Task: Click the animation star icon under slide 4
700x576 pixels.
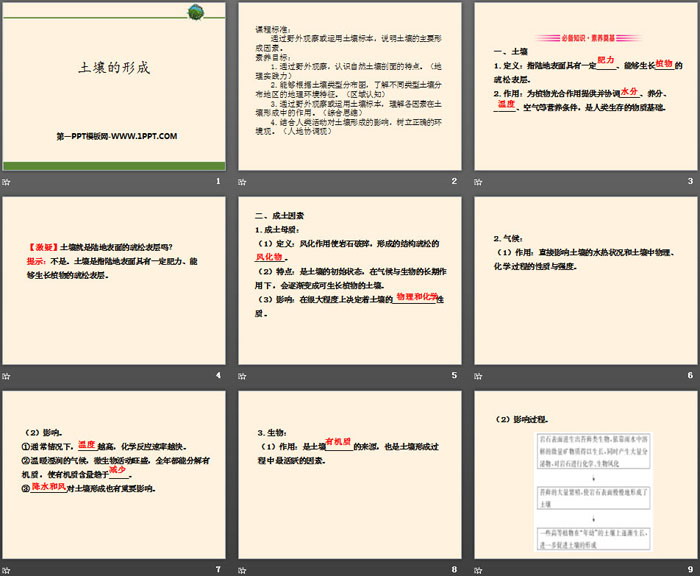Action: click(6, 376)
